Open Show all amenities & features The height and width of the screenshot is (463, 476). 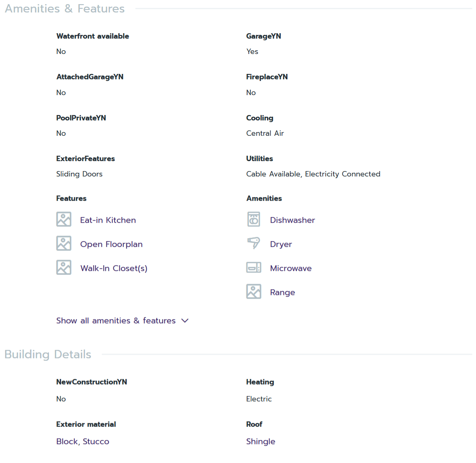pos(116,321)
